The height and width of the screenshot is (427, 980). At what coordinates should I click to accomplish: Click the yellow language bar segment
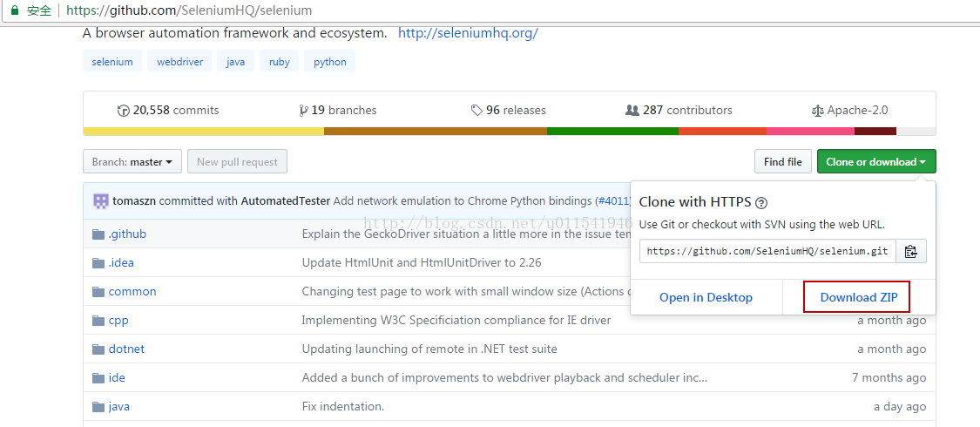(204, 132)
